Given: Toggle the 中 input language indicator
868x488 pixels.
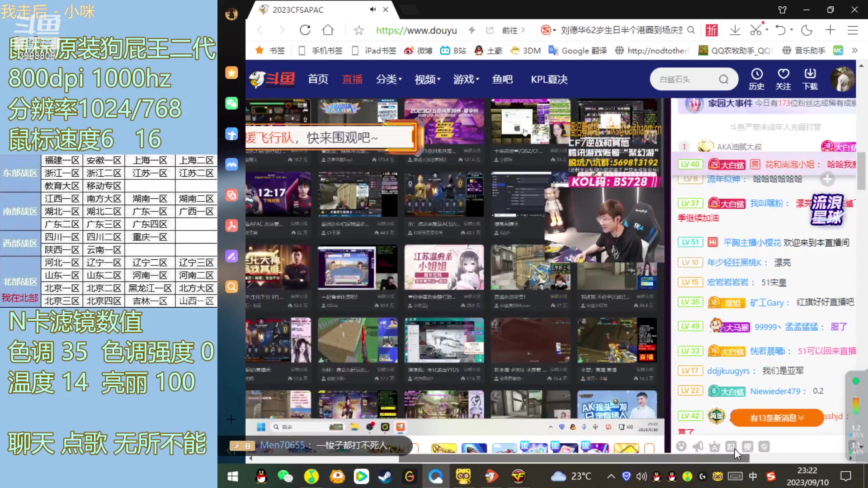Looking at the screenshot, I should (753, 476).
